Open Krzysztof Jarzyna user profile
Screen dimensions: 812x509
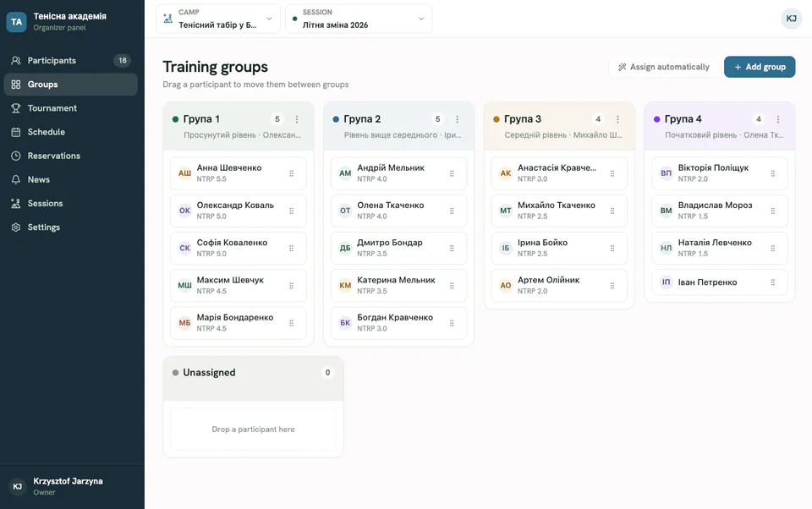tap(70, 486)
